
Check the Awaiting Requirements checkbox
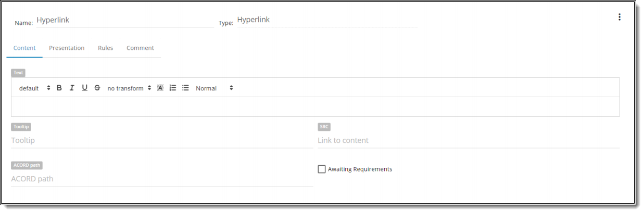(x=322, y=169)
